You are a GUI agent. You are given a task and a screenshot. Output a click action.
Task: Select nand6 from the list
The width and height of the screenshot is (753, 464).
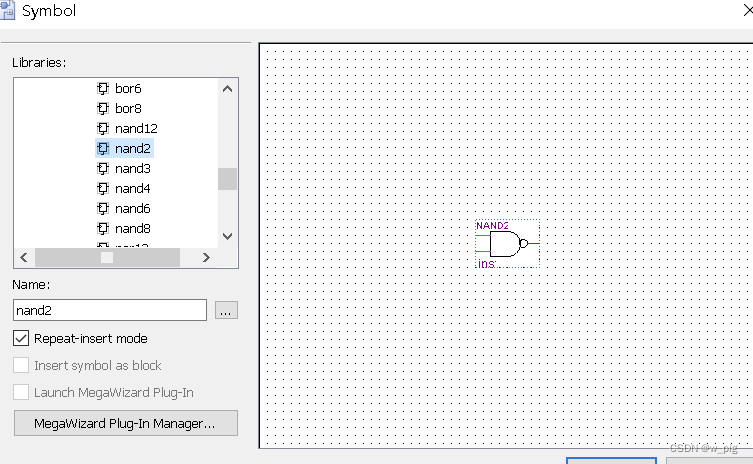coord(133,208)
